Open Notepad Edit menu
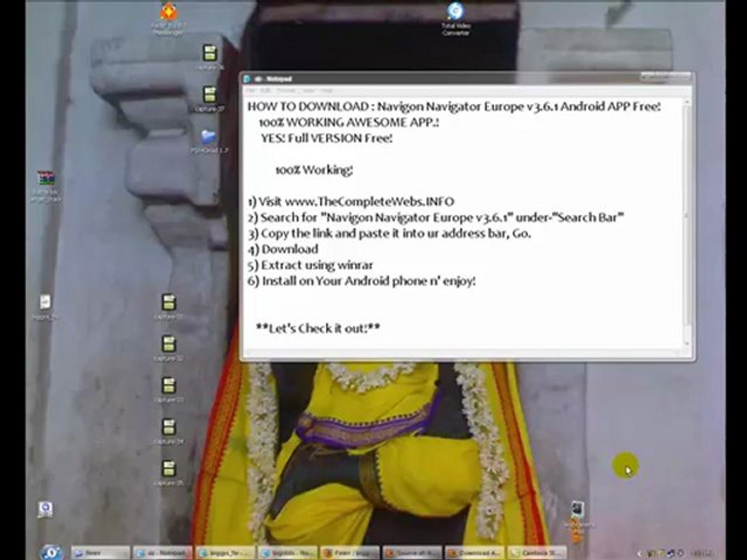Image resolution: width=747 pixels, height=560 pixels. tap(266, 91)
